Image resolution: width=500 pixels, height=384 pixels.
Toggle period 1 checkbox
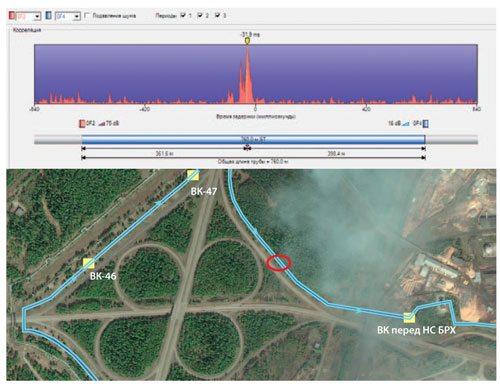[x=183, y=15]
